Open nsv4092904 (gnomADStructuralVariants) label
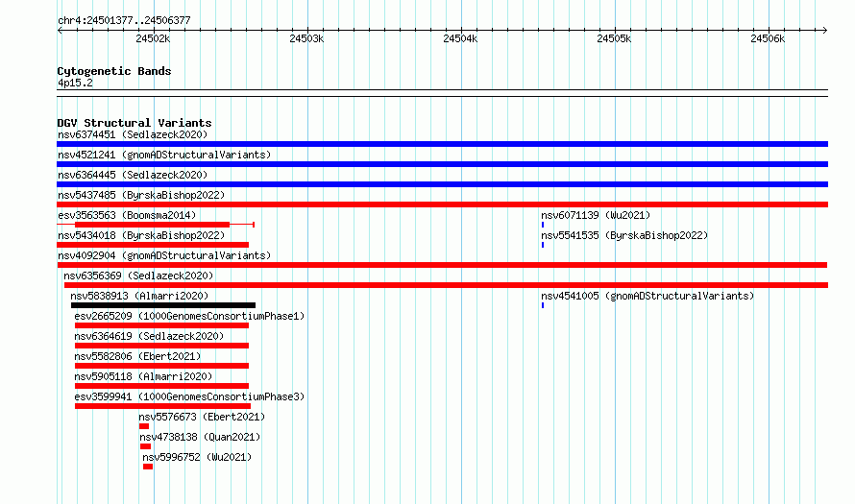Image resolution: width=855 pixels, height=504 pixels. coord(164,255)
